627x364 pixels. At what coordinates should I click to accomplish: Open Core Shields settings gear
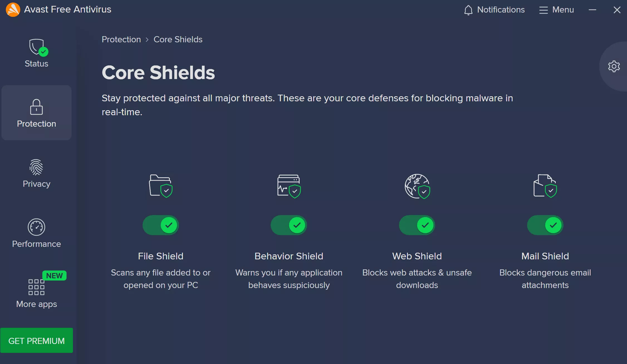pyautogui.click(x=614, y=67)
